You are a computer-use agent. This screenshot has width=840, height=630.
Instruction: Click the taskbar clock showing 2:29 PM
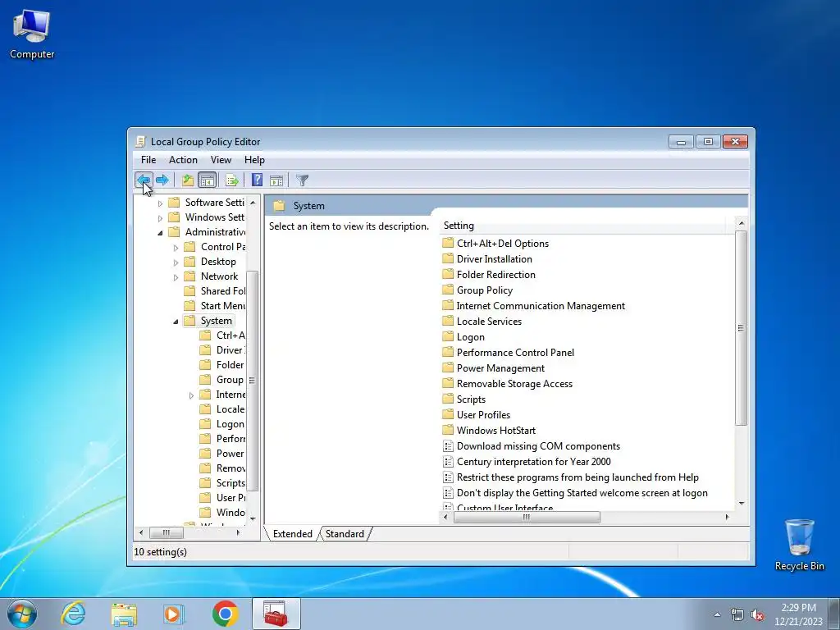(798, 614)
